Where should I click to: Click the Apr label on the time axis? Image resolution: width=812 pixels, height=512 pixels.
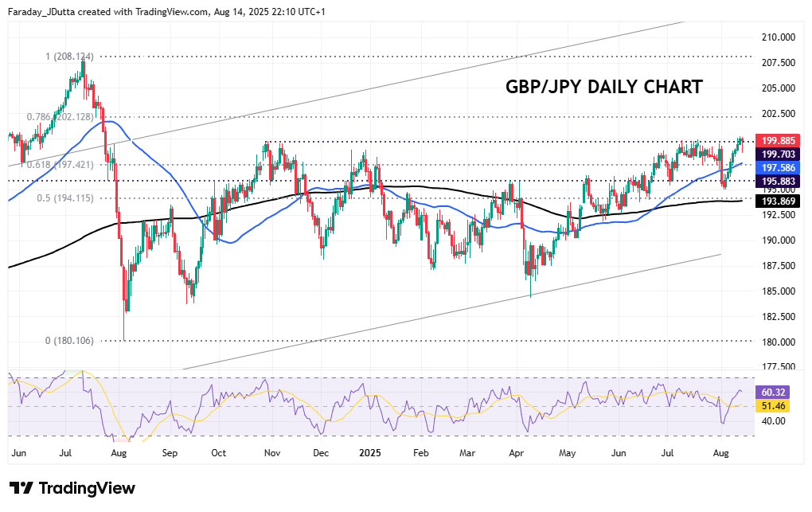tap(517, 452)
